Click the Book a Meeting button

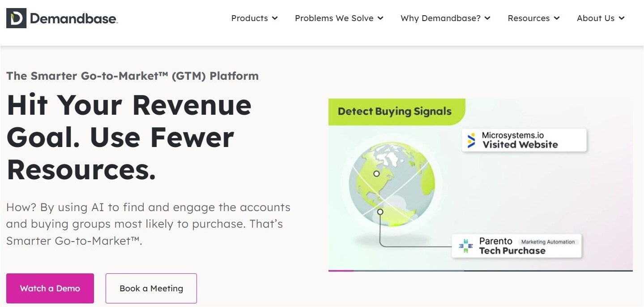coord(151,288)
